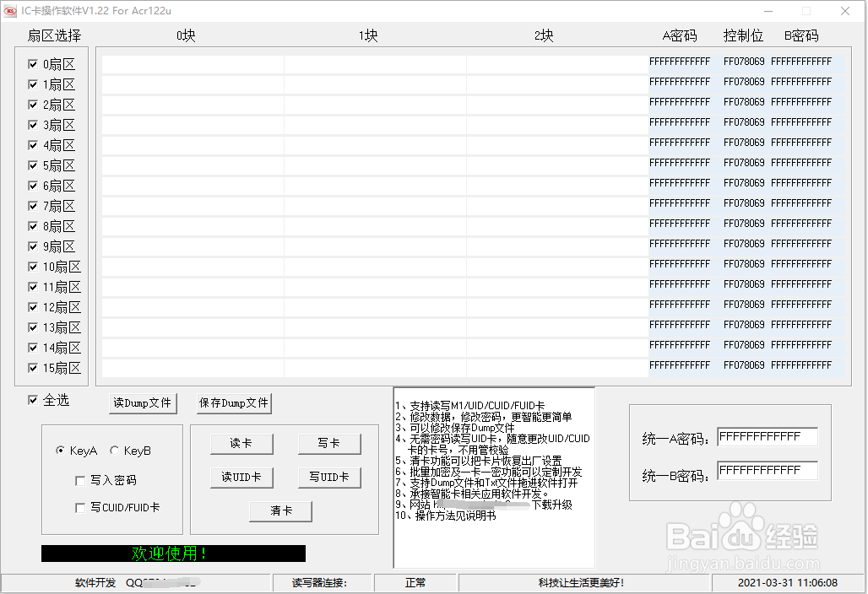Click the 写卡 button
Image resolution: width=868 pixels, height=594 pixels.
(329, 444)
